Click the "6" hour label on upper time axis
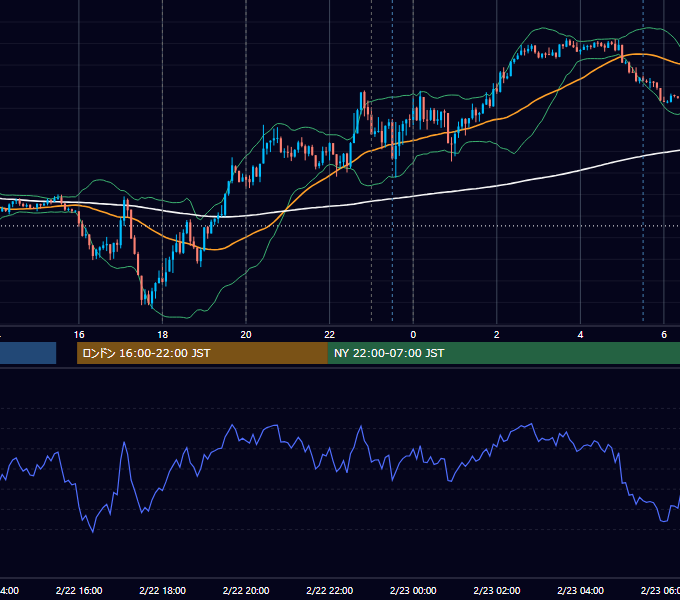 coord(664,335)
